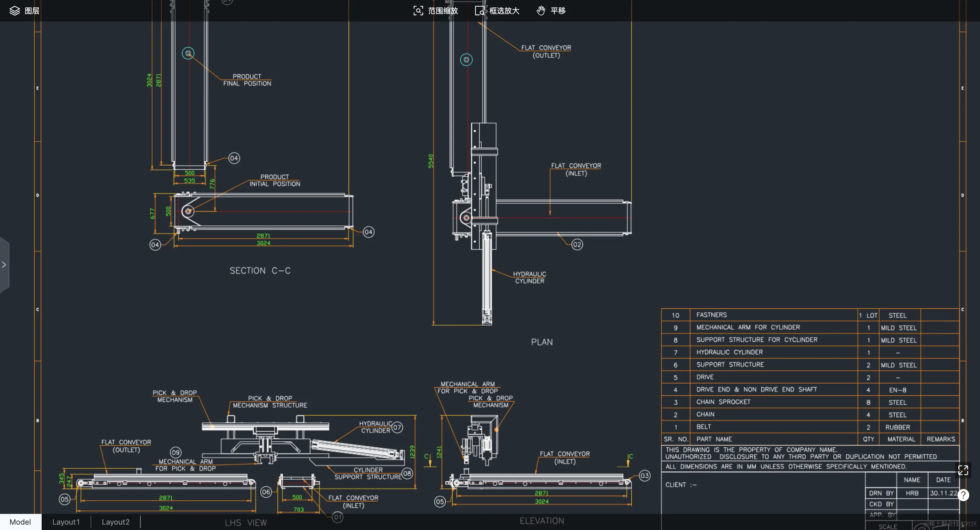
Task: Enable the 平移 pan hand tool
Action: [551, 11]
